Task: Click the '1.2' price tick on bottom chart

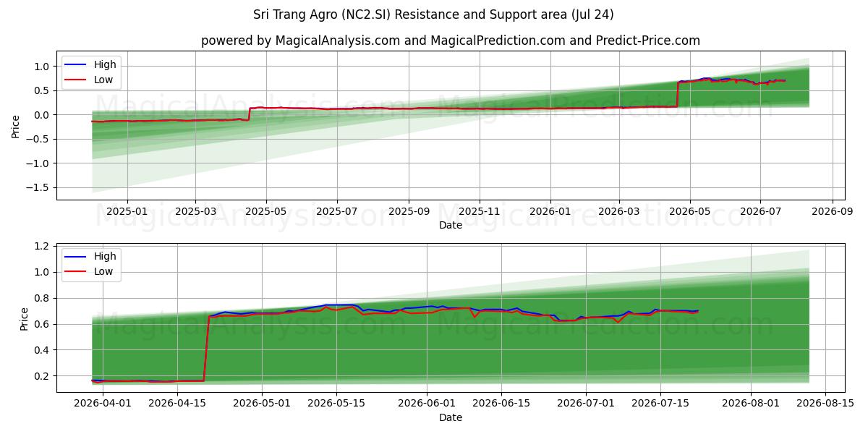Action: click(x=43, y=247)
